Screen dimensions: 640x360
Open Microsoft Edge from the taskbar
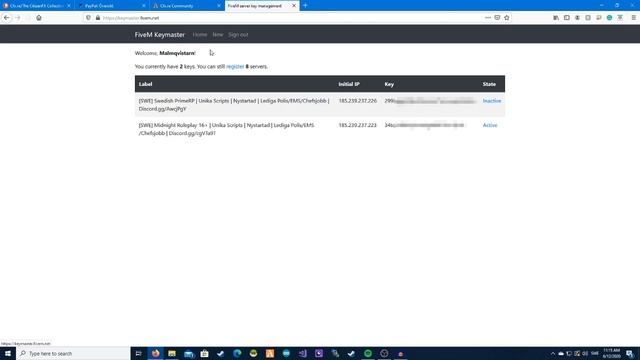point(237,353)
